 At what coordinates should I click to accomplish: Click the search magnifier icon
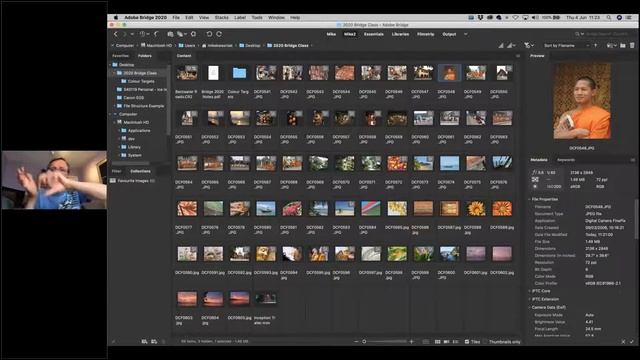click(578, 34)
